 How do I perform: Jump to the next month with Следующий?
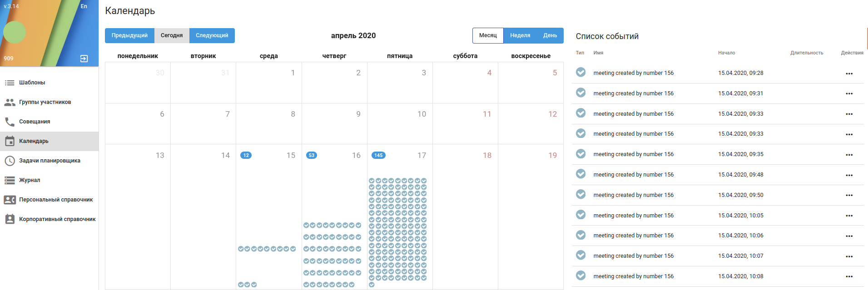click(x=212, y=35)
